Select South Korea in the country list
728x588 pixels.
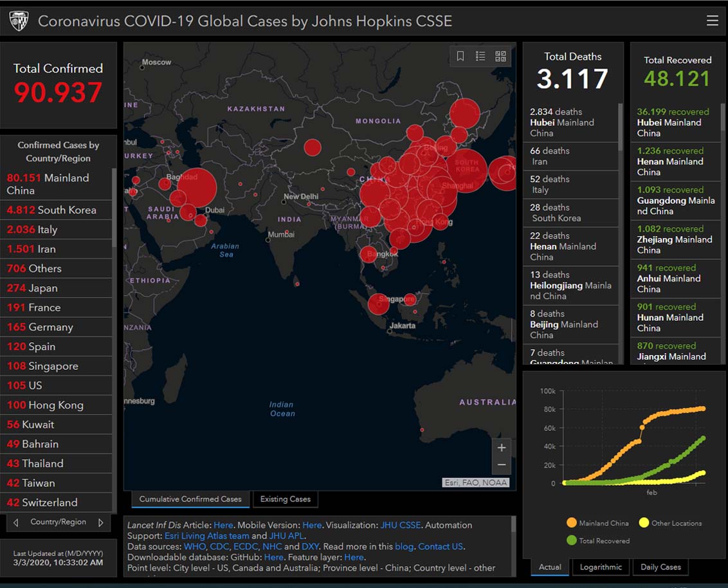[x=51, y=210]
